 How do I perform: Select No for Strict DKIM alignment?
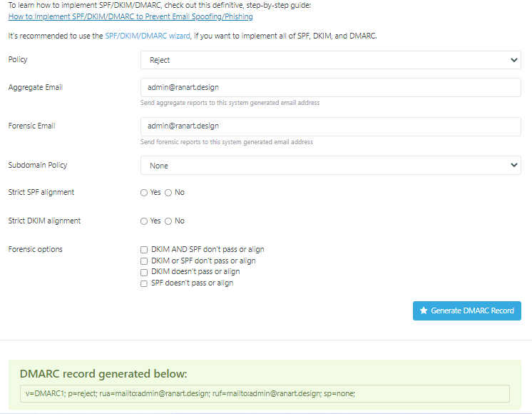168,221
